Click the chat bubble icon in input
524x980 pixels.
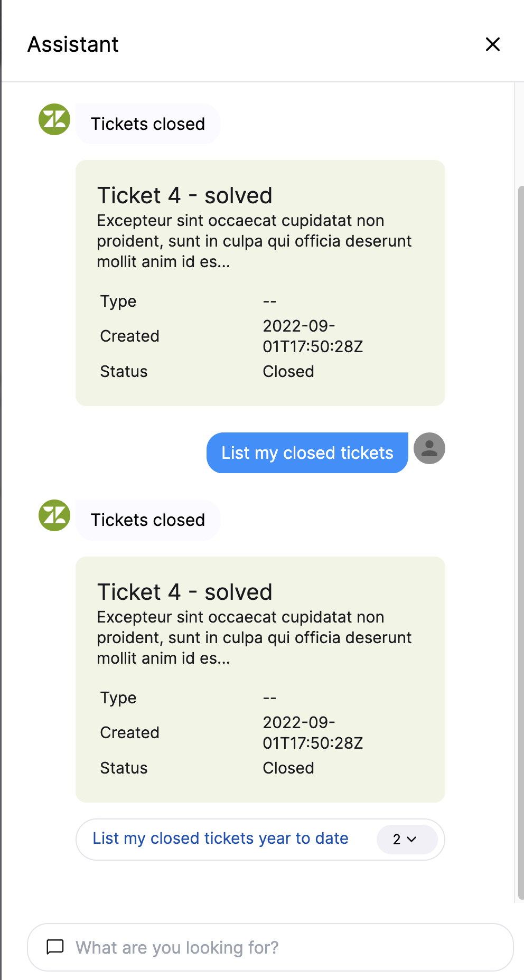(55, 947)
